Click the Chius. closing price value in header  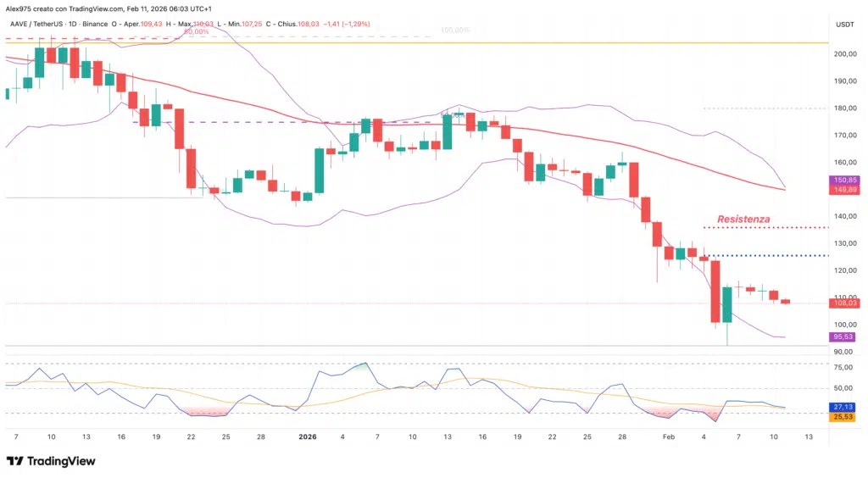point(309,25)
